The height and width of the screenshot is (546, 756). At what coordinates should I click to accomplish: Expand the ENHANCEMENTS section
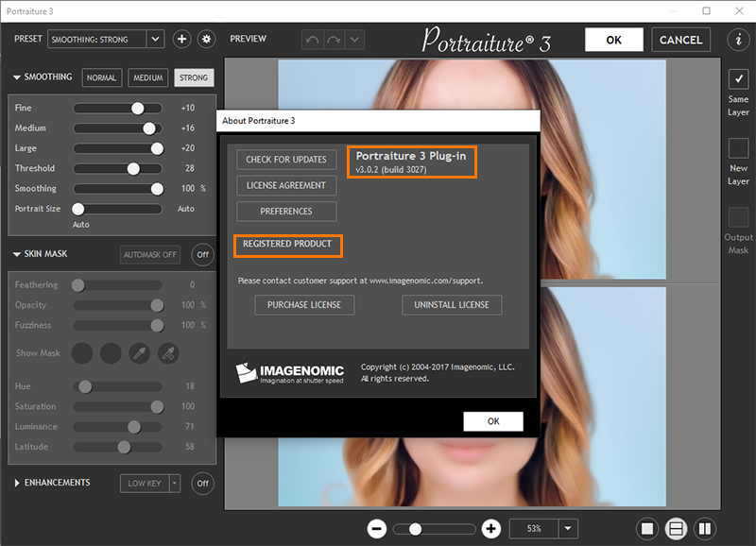pos(17,483)
